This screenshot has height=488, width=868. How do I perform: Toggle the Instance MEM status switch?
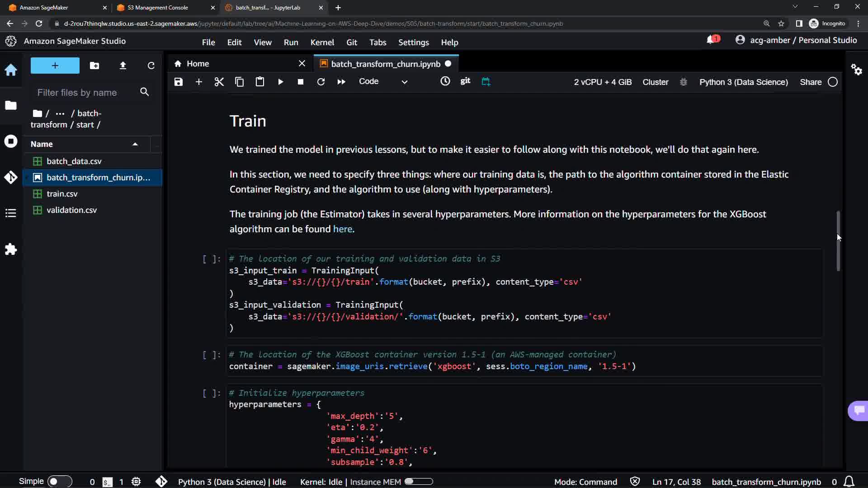pos(419,482)
